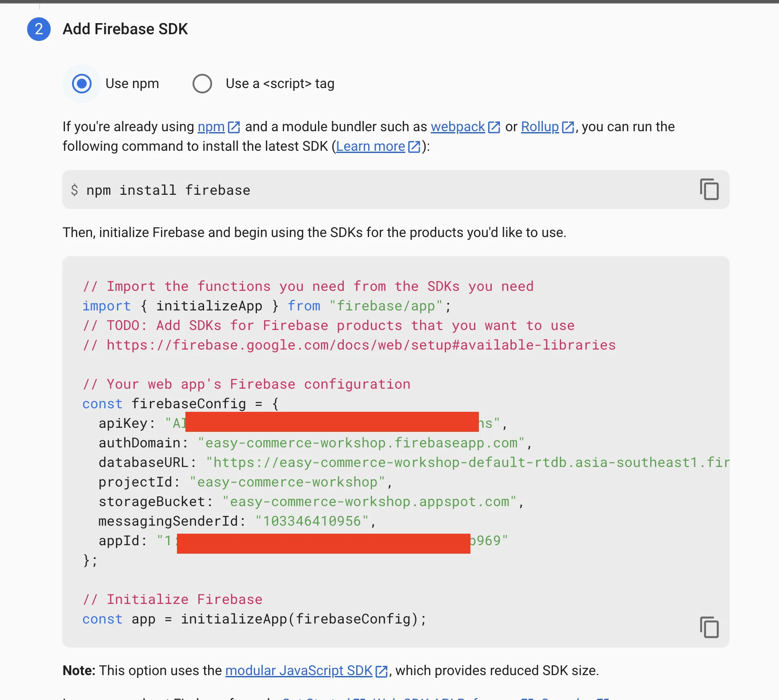Click the projectId "easy-commerce-workshop" value
Image resolution: width=779 pixels, height=700 pixels.
tap(287, 482)
